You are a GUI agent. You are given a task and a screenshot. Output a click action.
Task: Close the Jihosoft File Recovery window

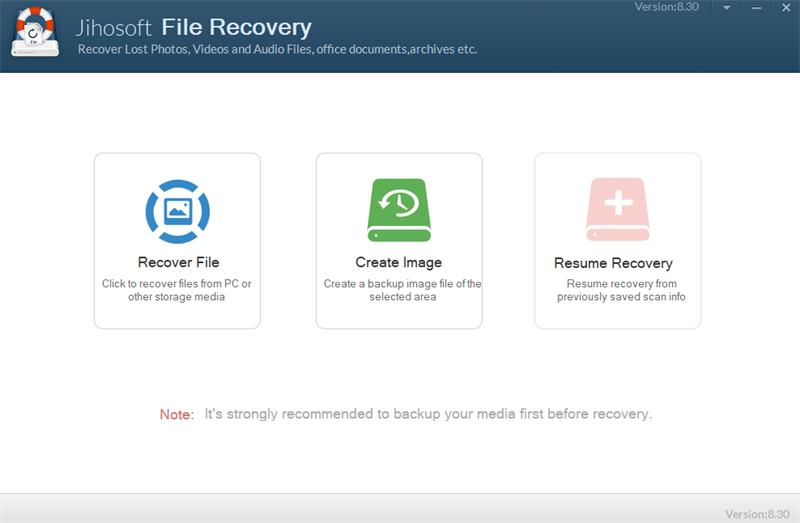click(786, 8)
